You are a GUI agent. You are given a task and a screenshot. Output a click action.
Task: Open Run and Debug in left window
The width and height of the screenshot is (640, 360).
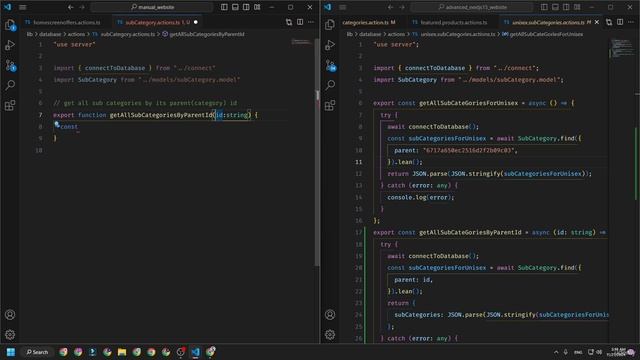tap(10, 45)
